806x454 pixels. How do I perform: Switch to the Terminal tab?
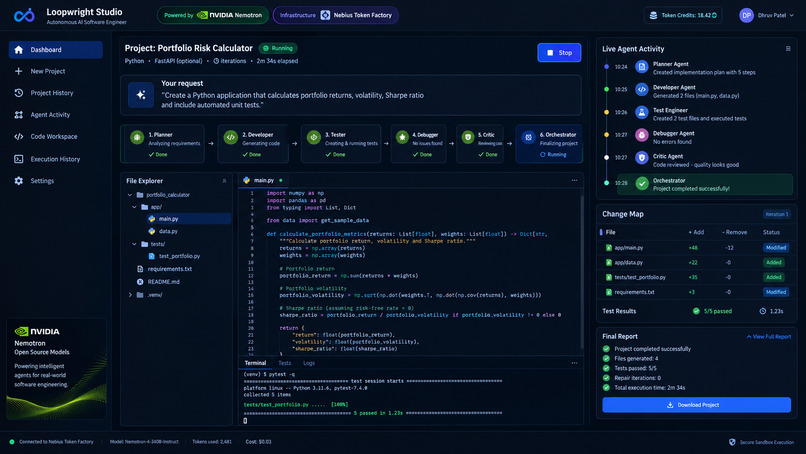coord(255,363)
